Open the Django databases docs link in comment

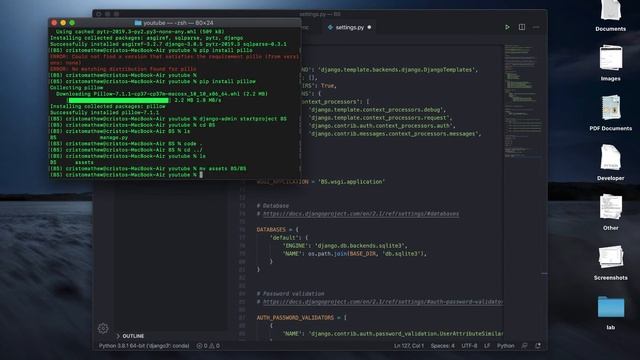[x=361, y=213]
